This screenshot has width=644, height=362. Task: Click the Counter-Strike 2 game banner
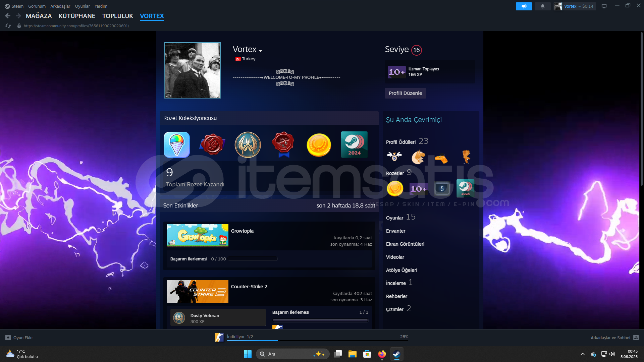click(198, 291)
